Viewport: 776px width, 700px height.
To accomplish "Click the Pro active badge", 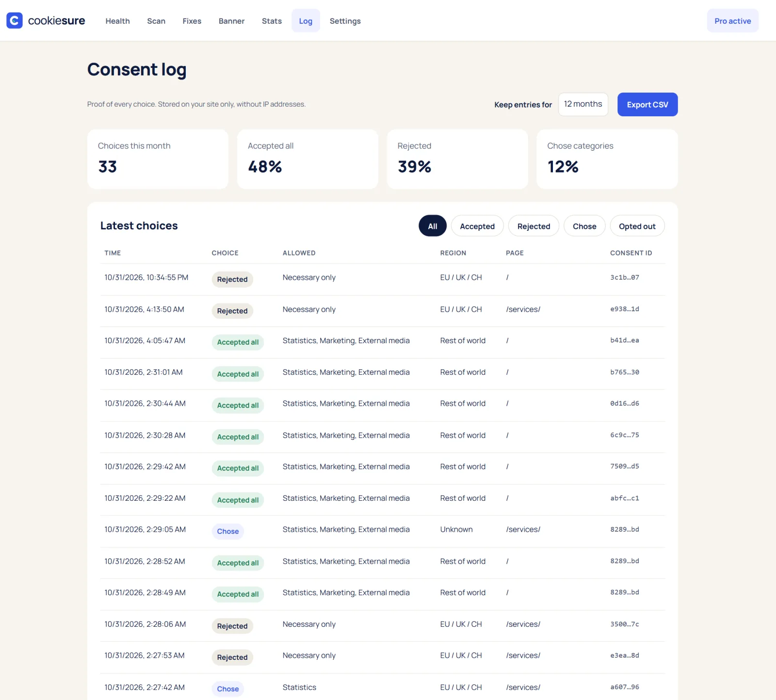I will pos(732,21).
